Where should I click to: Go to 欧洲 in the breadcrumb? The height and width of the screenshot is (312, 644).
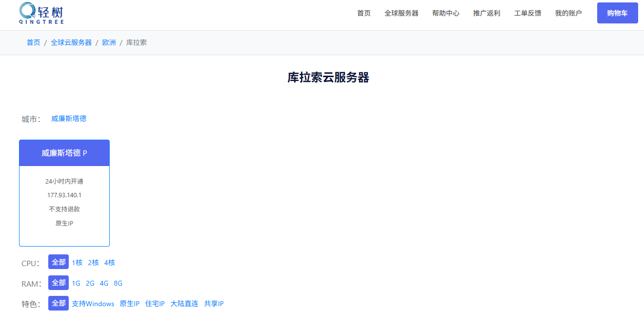tap(109, 42)
